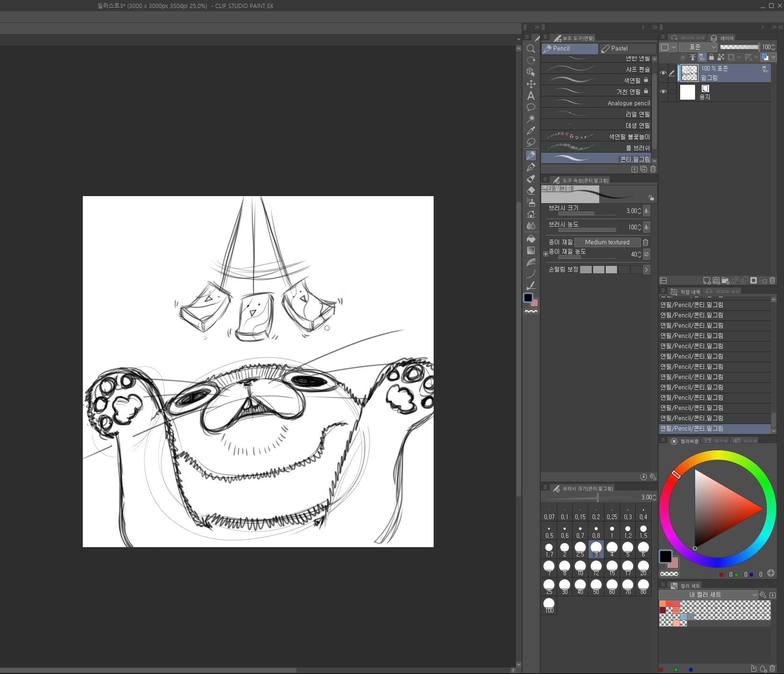This screenshot has width=784, height=674.
Task: Create layer mask circle icon
Action: tap(754, 281)
